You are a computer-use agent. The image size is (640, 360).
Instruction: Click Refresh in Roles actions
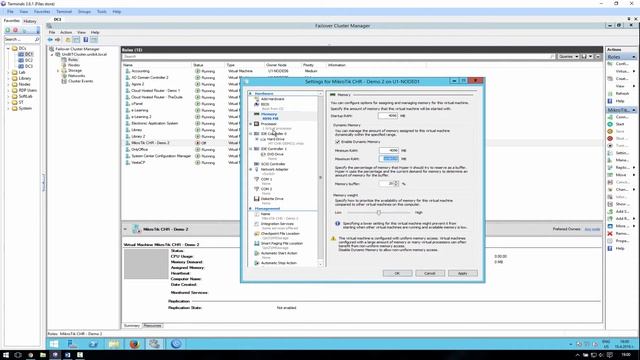pyautogui.click(x=622, y=93)
